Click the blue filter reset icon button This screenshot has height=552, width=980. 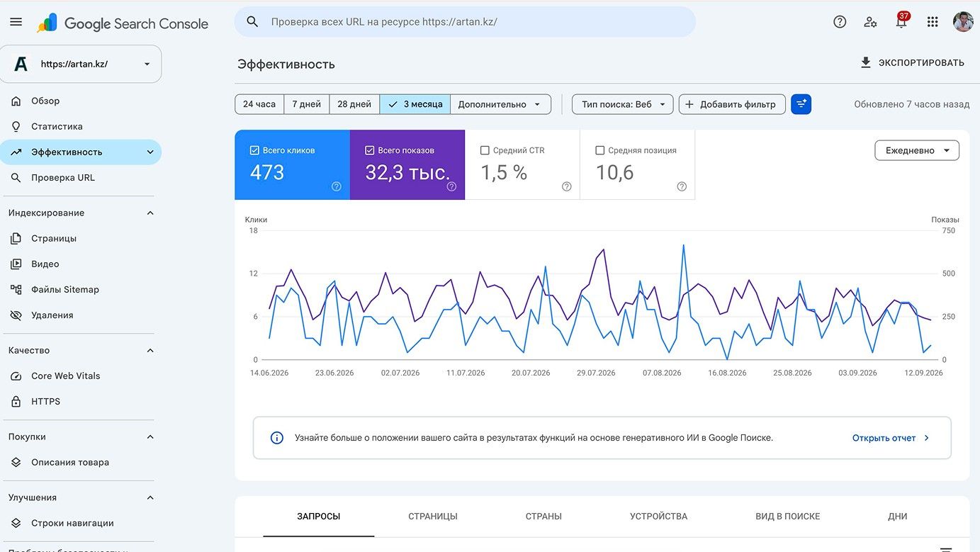tap(801, 104)
